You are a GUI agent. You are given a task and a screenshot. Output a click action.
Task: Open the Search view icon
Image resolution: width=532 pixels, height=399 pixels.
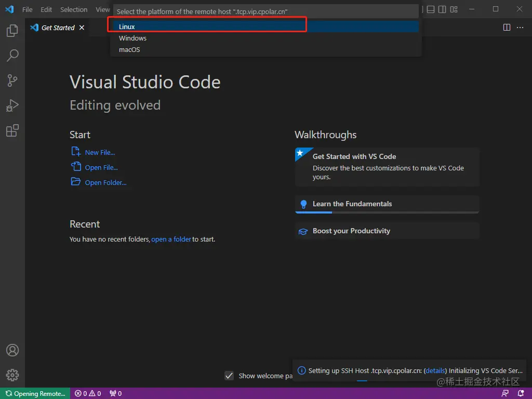point(12,55)
